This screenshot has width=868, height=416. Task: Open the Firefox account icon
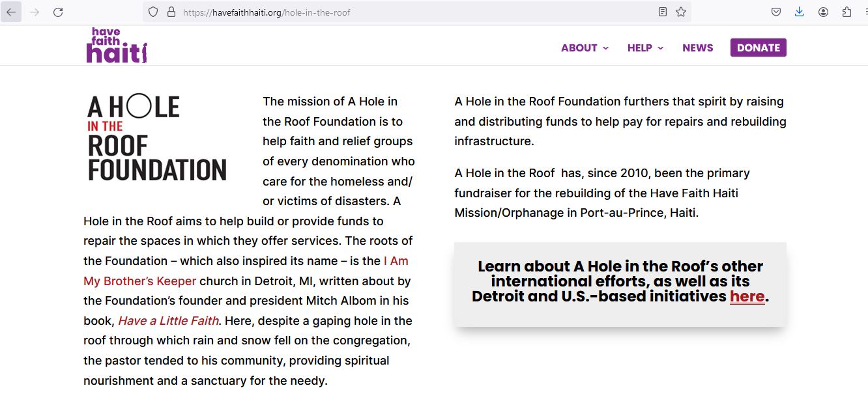click(823, 12)
